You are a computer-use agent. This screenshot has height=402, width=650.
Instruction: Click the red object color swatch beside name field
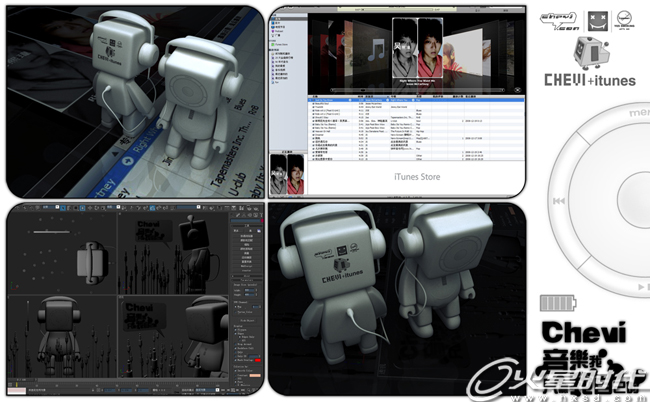coord(262,220)
